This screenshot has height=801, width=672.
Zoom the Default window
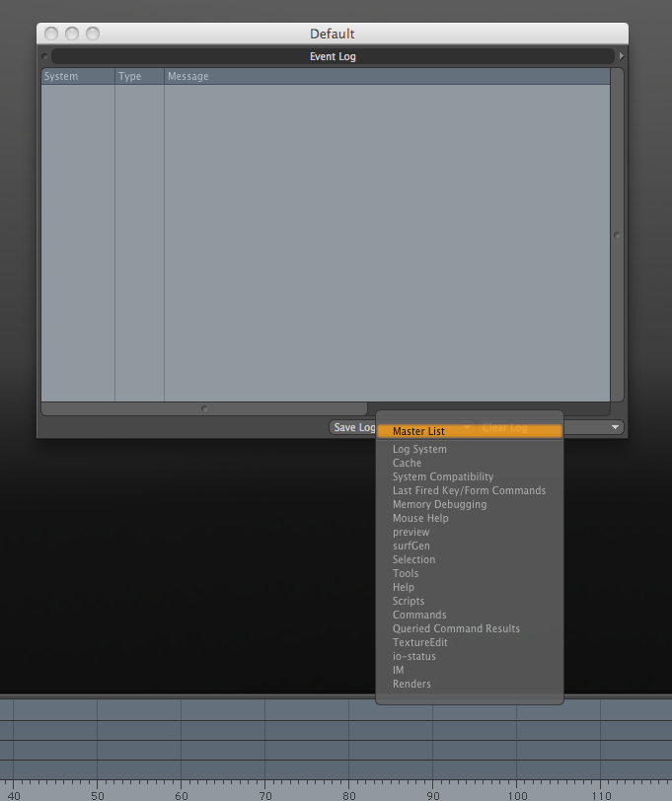93,34
